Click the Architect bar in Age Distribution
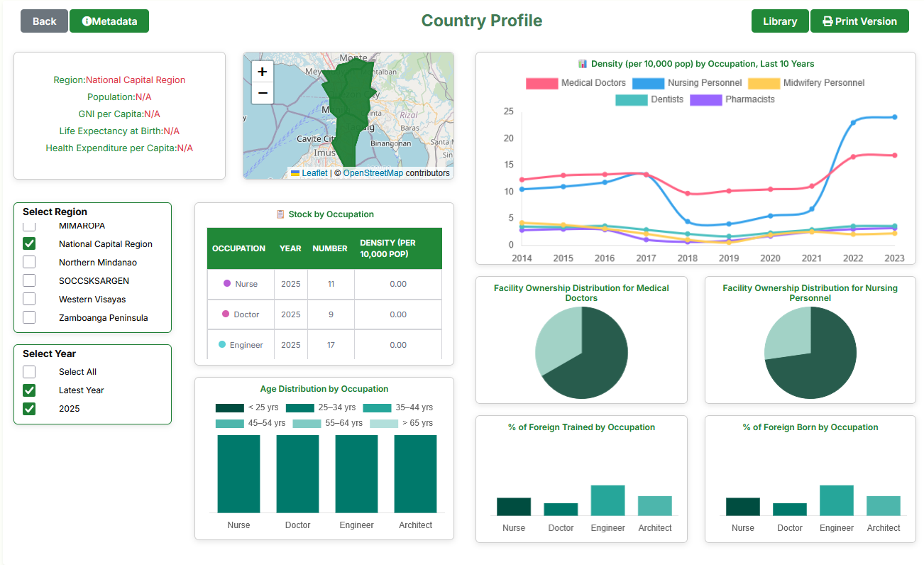Screen dimensions: 924x565 click(415, 473)
